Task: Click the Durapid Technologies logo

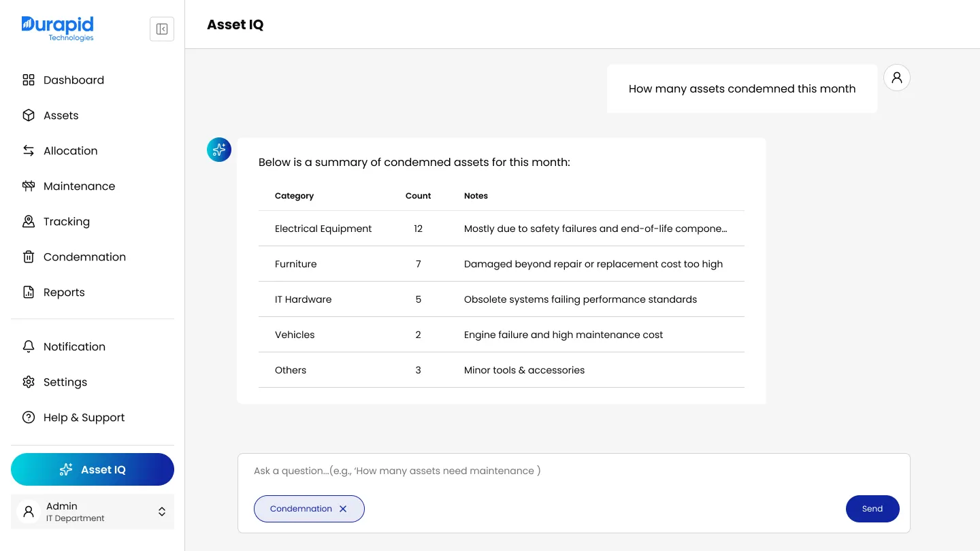Action: 57,29
